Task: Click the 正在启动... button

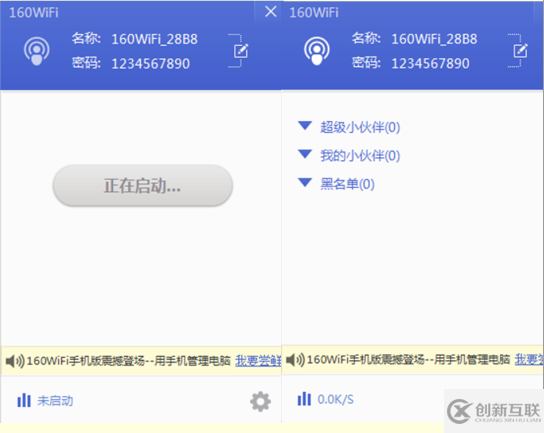Action: [x=143, y=186]
